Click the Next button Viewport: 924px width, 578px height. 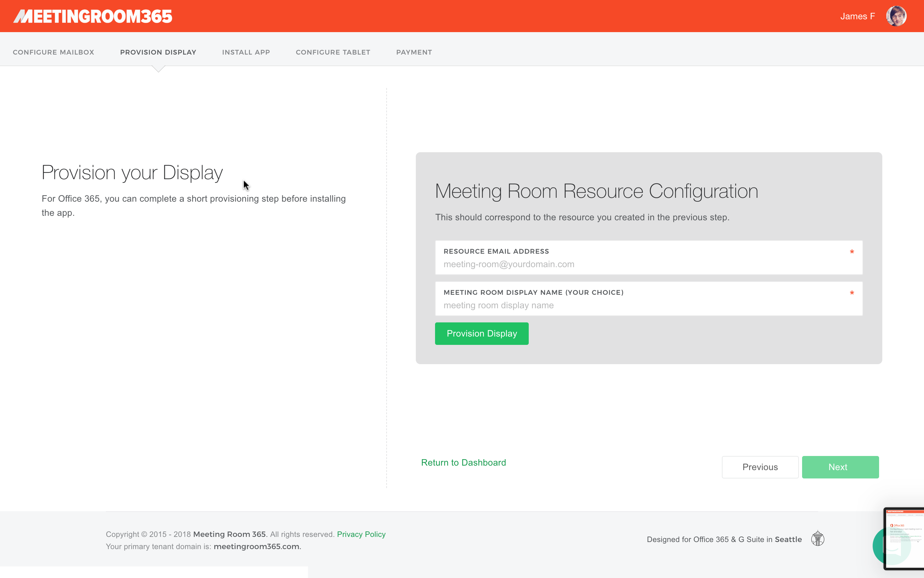[x=840, y=467]
